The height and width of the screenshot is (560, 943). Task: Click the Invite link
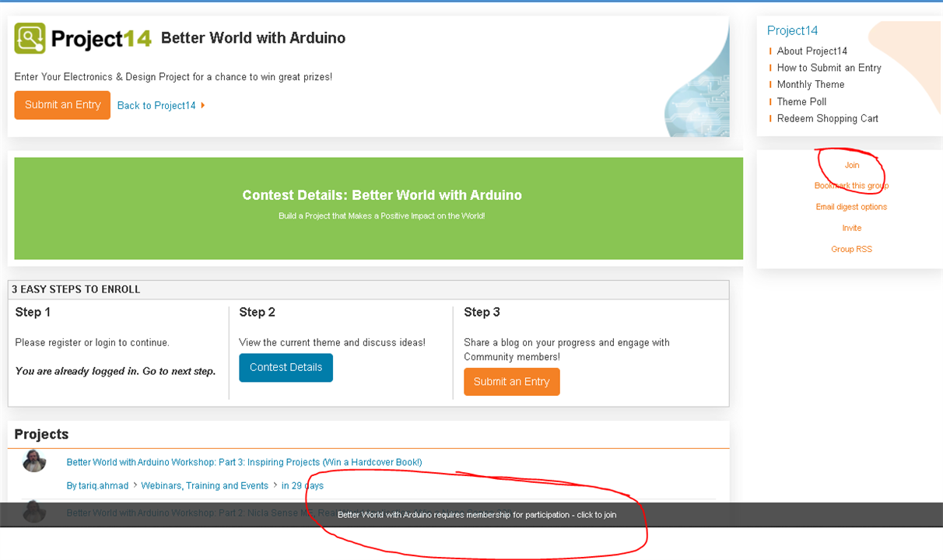click(852, 228)
